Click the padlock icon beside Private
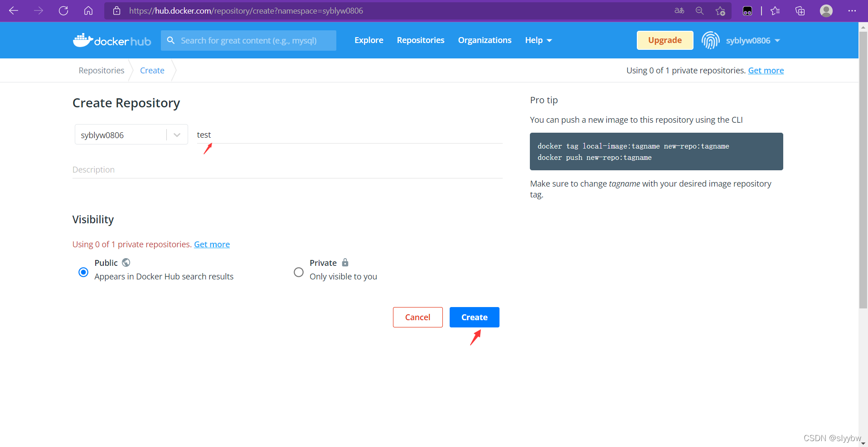This screenshot has height=447, width=868. coord(345,262)
